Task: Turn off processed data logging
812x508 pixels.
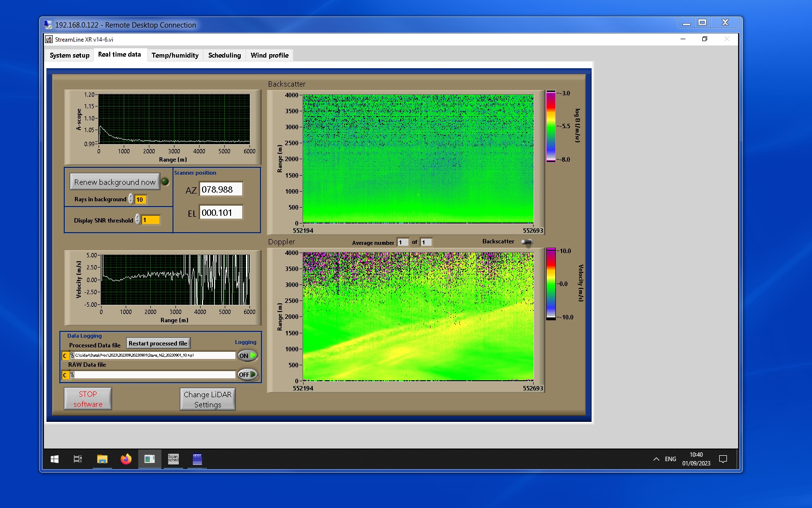Action: [x=247, y=356]
